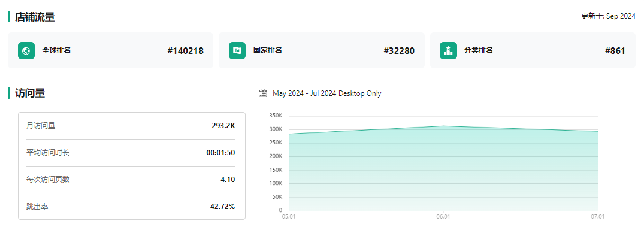644x230 pixels.
Task: Click the globe icon for global rank
Action: click(26, 50)
